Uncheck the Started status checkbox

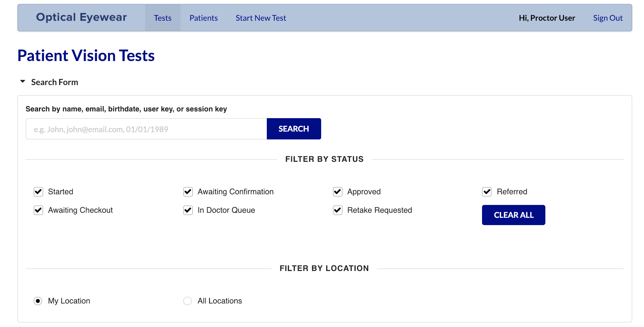click(38, 192)
